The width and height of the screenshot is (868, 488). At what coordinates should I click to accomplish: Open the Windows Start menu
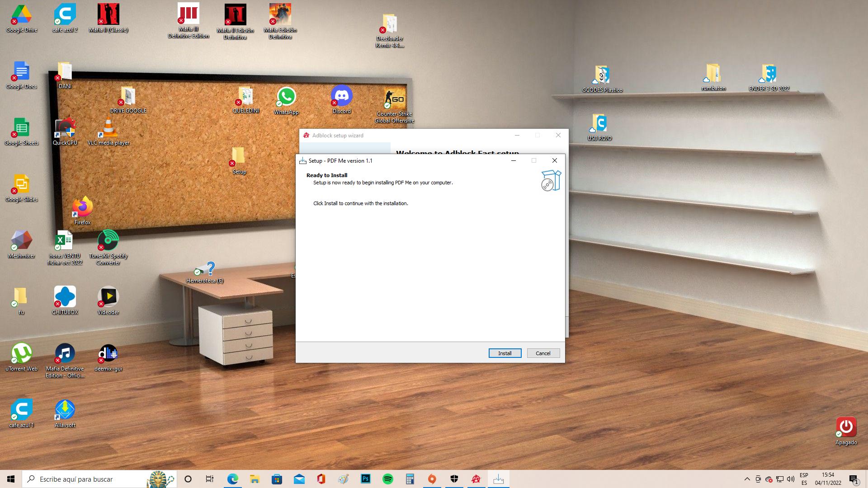tap(11, 479)
